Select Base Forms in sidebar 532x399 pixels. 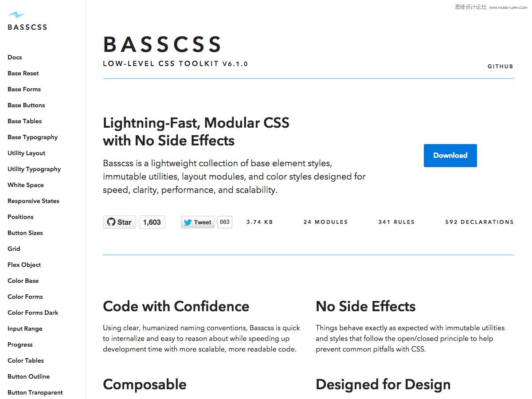[x=24, y=89]
